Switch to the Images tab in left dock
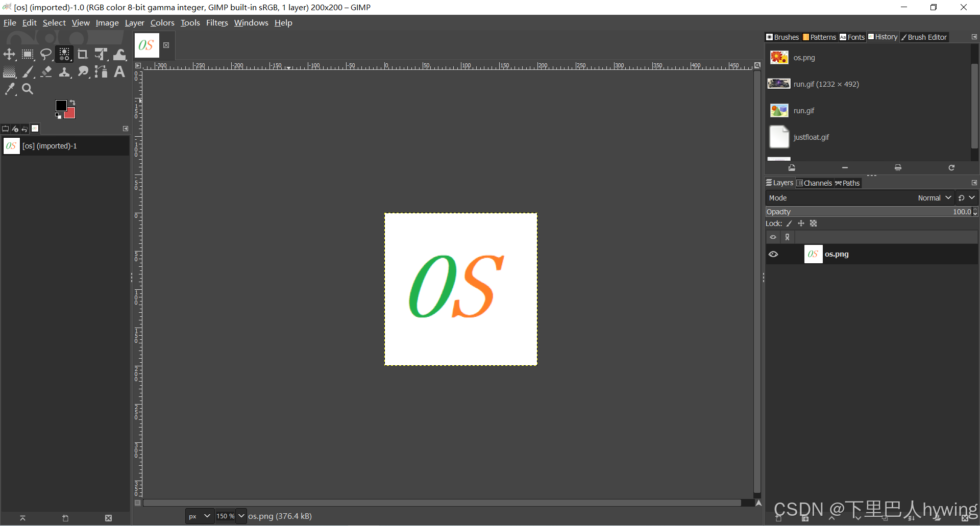Image resolution: width=980 pixels, height=526 pixels. pyautogui.click(x=35, y=129)
